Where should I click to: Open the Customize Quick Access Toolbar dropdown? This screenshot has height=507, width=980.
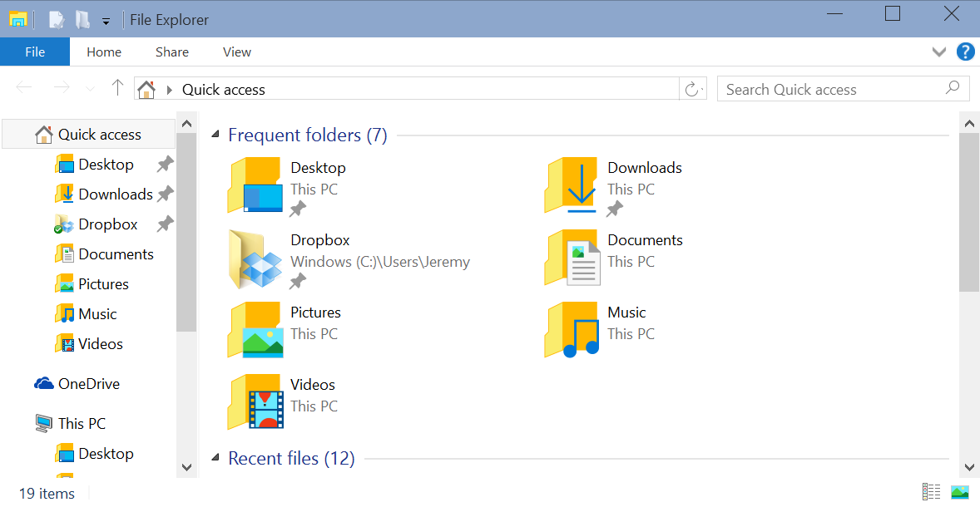(106, 22)
